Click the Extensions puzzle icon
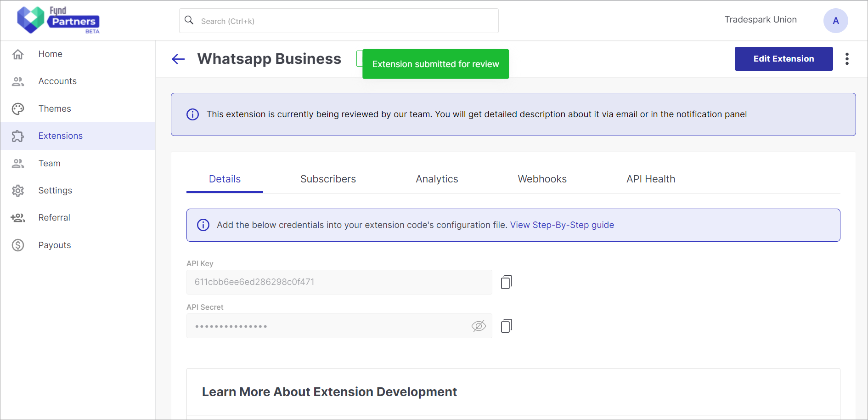 [18, 136]
